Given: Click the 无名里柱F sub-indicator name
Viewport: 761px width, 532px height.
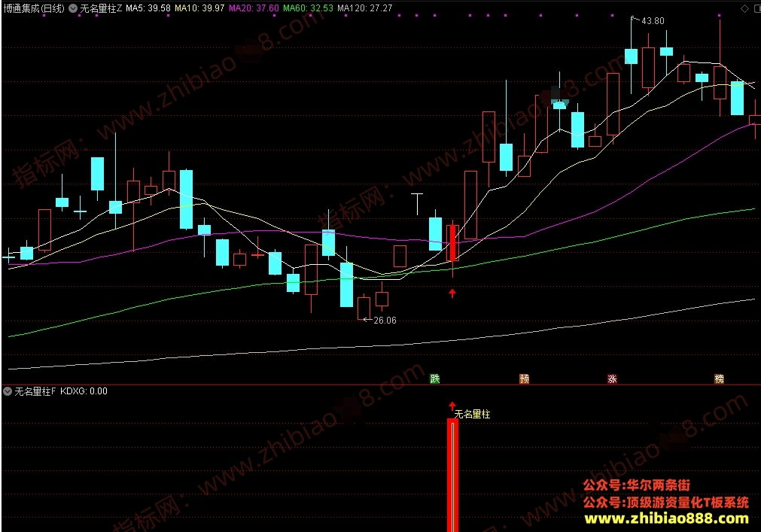Looking at the screenshot, I should click(35, 391).
